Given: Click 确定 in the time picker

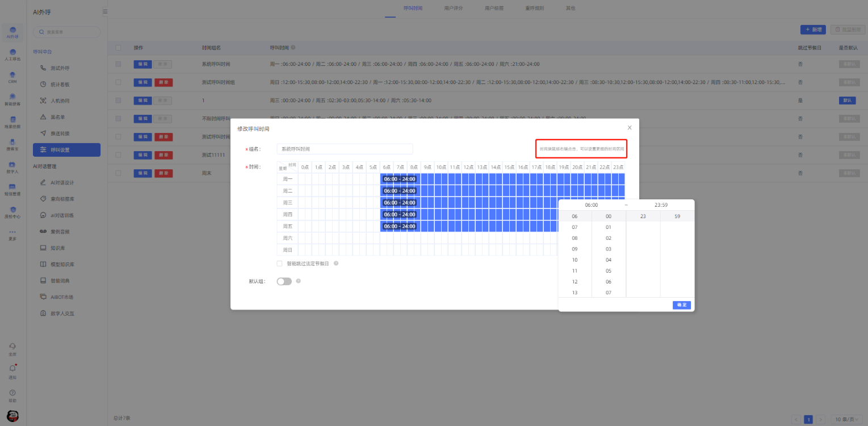Looking at the screenshot, I should click(681, 305).
